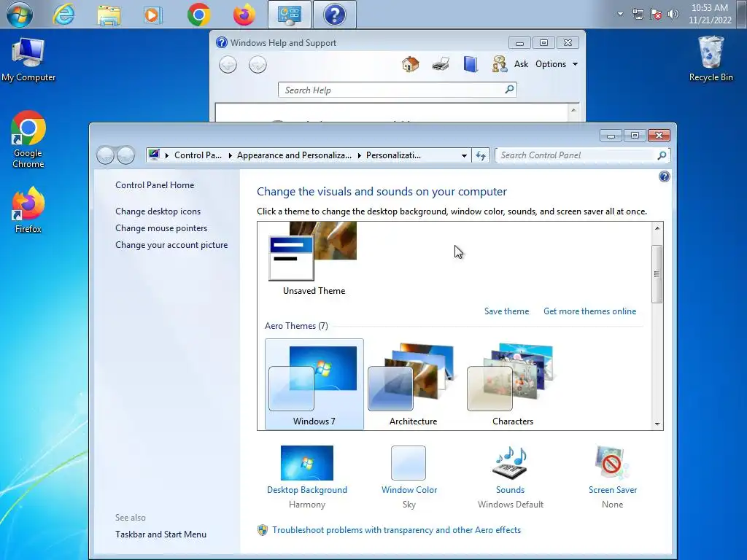Viewport: 747px width, 560px height.
Task: Open address bar history dropdown arrow
Action: point(464,155)
